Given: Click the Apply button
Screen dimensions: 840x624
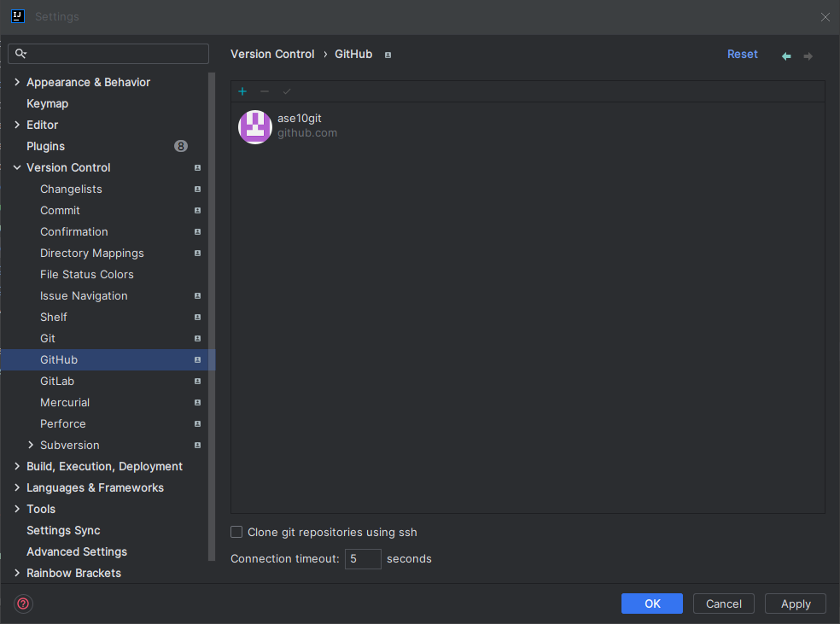Looking at the screenshot, I should tap(795, 604).
